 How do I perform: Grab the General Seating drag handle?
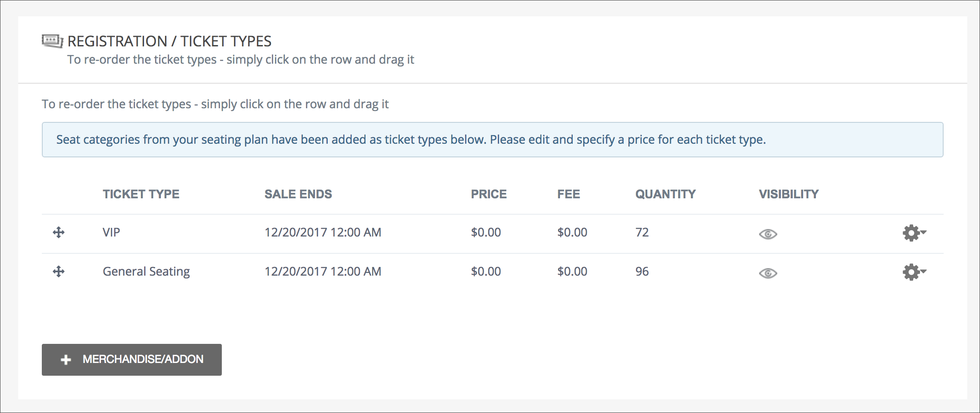(x=59, y=272)
